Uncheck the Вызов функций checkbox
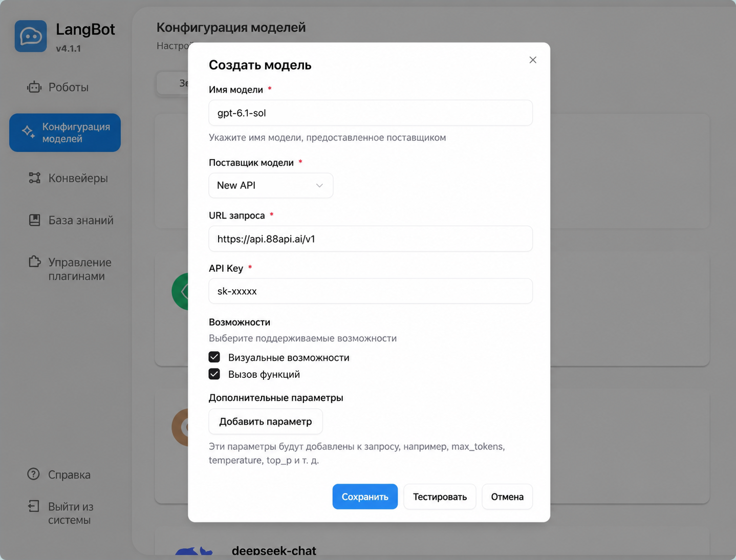 point(214,374)
